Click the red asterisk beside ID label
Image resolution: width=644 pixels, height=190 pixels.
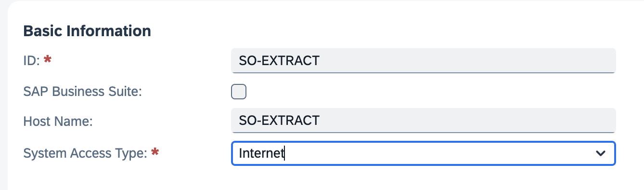[48, 59]
